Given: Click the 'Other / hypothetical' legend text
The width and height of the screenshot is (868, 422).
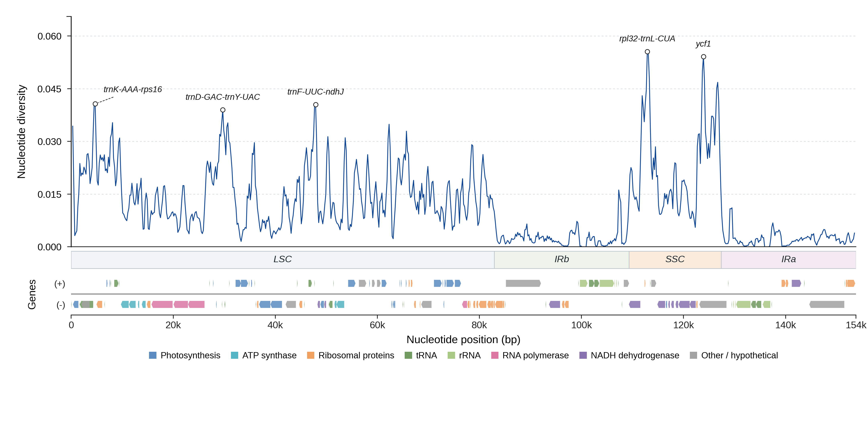Looking at the screenshot, I should click(x=740, y=355).
